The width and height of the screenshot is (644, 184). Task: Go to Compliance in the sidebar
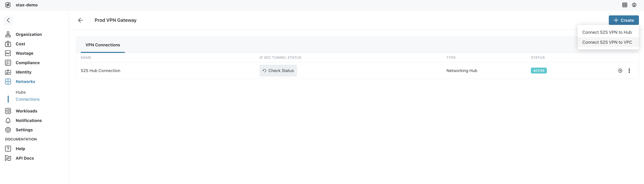click(x=28, y=63)
